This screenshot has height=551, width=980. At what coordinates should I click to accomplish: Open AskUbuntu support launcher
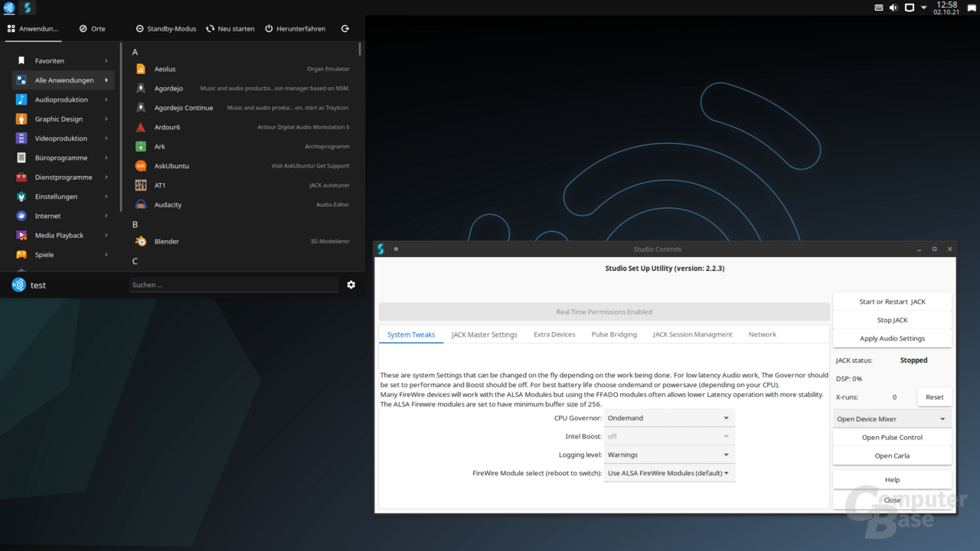[171, 165]
